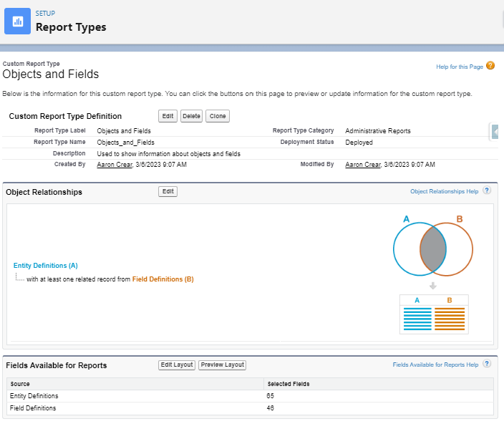Click the Report Types setup icon
The image size is (504, 424).
pos(17,21)
